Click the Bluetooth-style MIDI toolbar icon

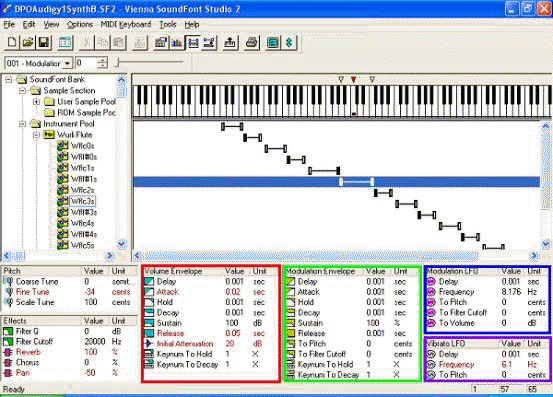coord(289,43)
